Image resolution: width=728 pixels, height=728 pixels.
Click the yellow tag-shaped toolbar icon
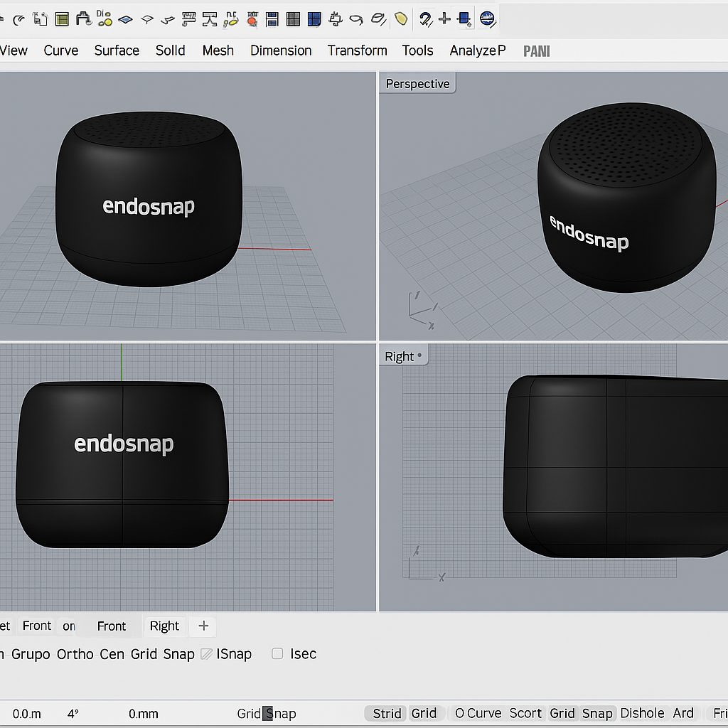(x=401, y=19)
